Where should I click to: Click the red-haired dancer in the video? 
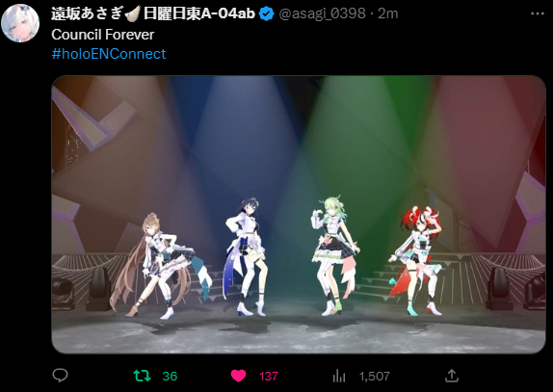pos(417,261)
